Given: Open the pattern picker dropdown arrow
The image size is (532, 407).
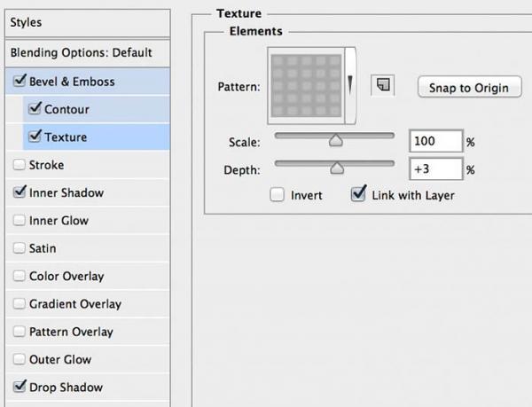Looking at the screenshot, I should click(351, 84).
